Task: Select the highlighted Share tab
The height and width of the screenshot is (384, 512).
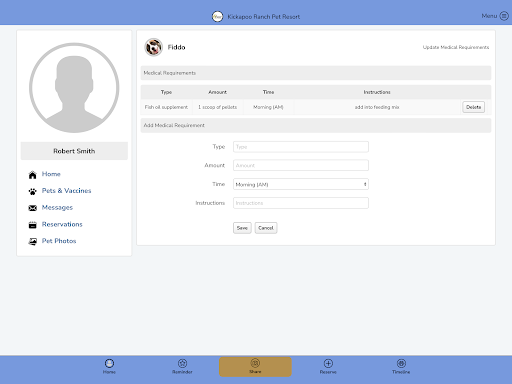Action: (x=255, y=367)
